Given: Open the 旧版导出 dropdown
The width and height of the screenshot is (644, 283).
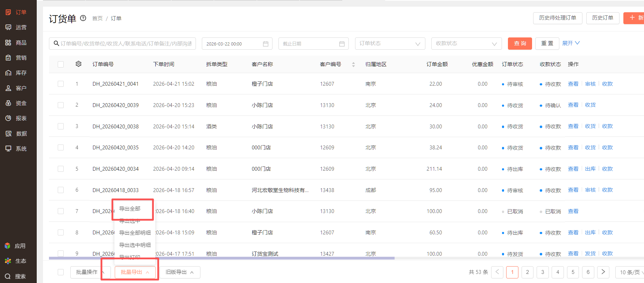Looking at the screenshot, I should point(180,272).
